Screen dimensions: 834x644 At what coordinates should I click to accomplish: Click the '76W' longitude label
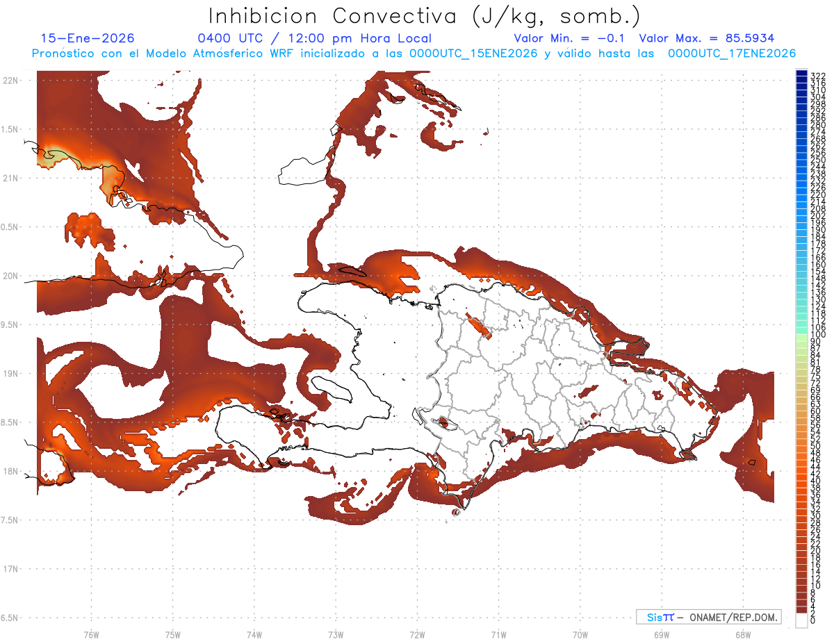(91, 635)
